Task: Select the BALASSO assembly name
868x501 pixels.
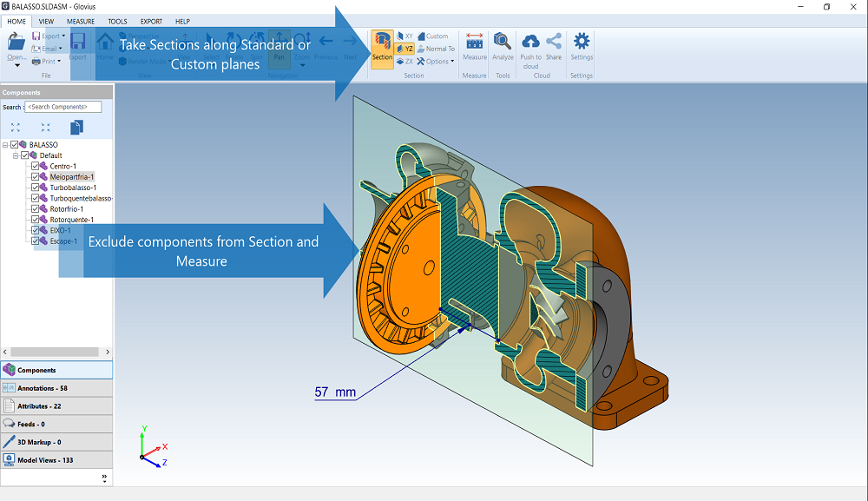Action: click(43, 144)
